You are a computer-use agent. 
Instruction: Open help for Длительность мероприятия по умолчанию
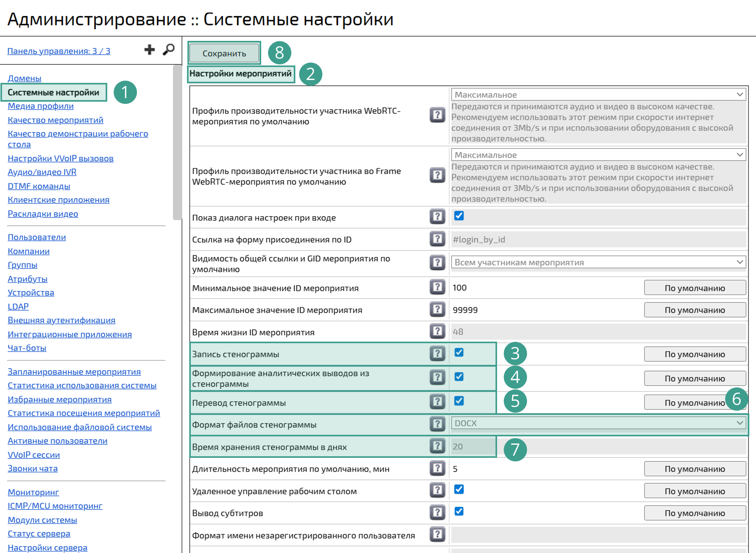tap(437, 469)
